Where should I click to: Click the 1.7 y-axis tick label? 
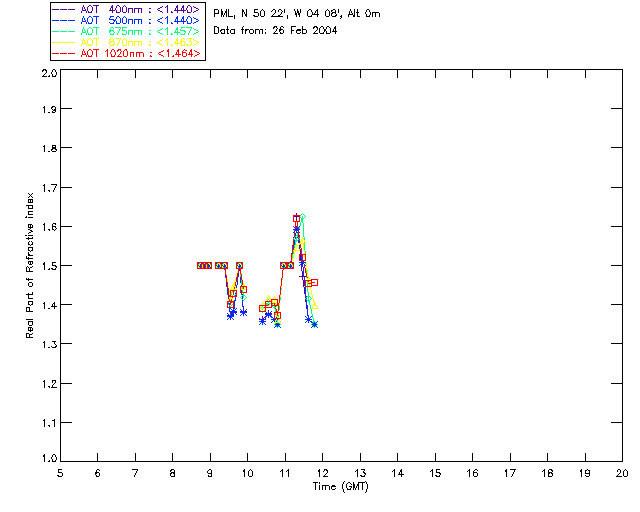(x=49, y=188)
